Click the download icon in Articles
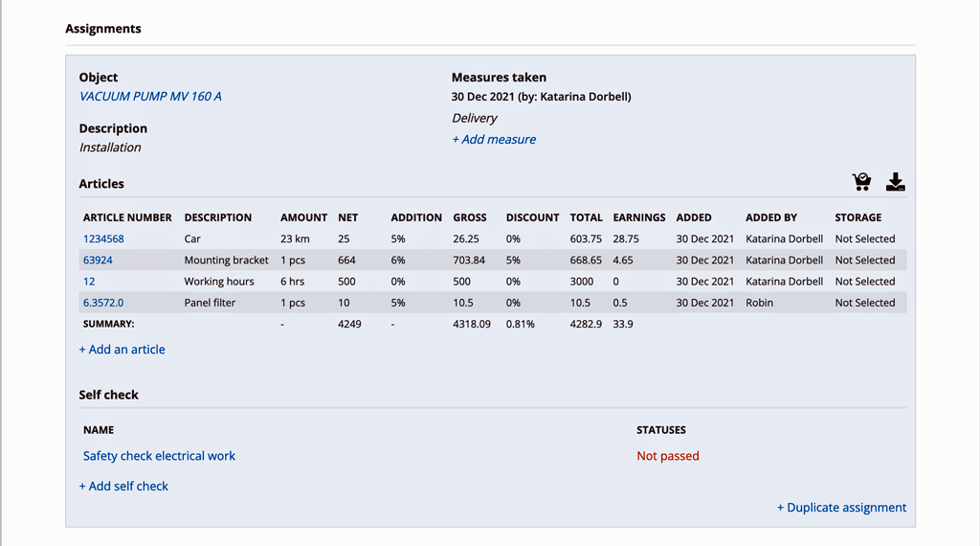The height and width of the screenshot is (546, 980). (x=895, y=181)
